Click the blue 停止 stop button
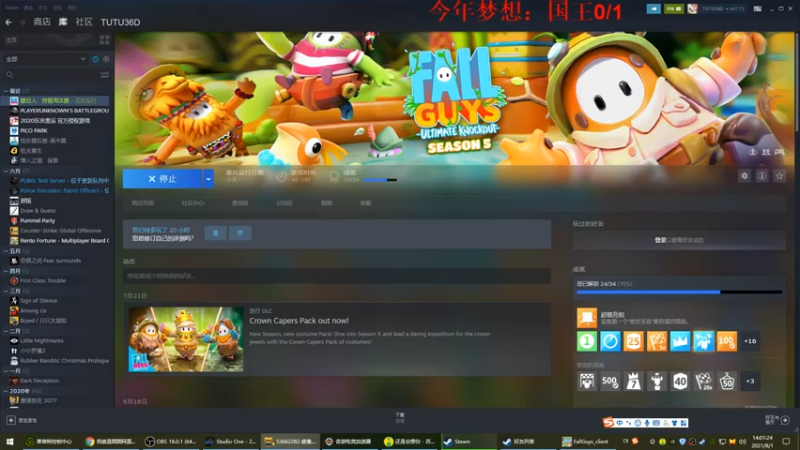This screenshot has width=800, height=450. (162, 179)
